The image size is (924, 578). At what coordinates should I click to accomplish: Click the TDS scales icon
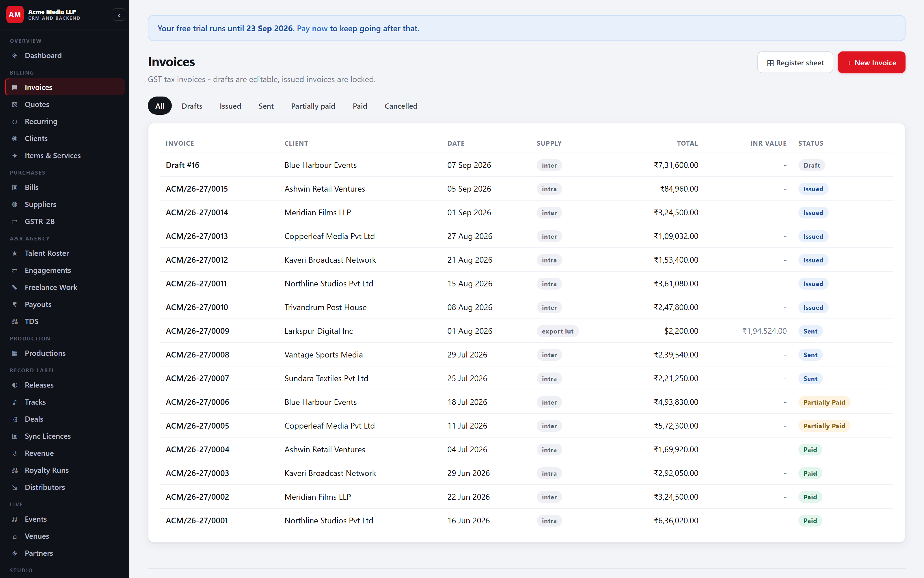(x=14, y=321)
